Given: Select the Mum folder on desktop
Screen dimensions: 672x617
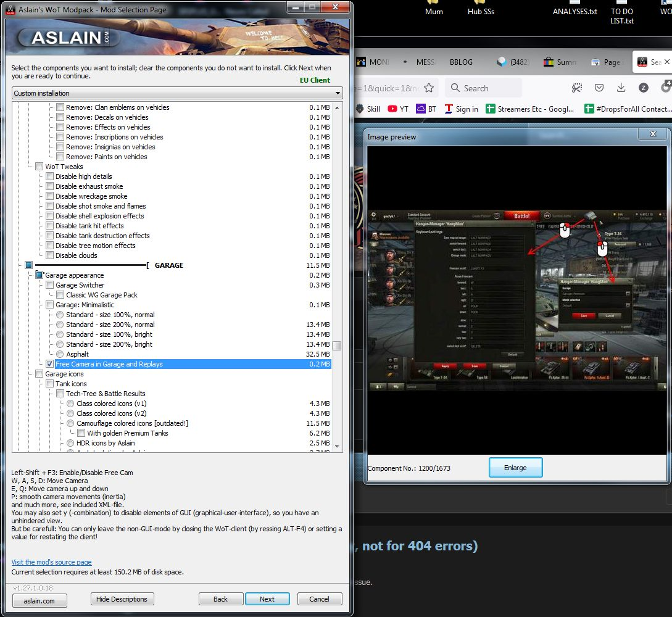Looking at the screenshot, I should (x=434, y=9).
